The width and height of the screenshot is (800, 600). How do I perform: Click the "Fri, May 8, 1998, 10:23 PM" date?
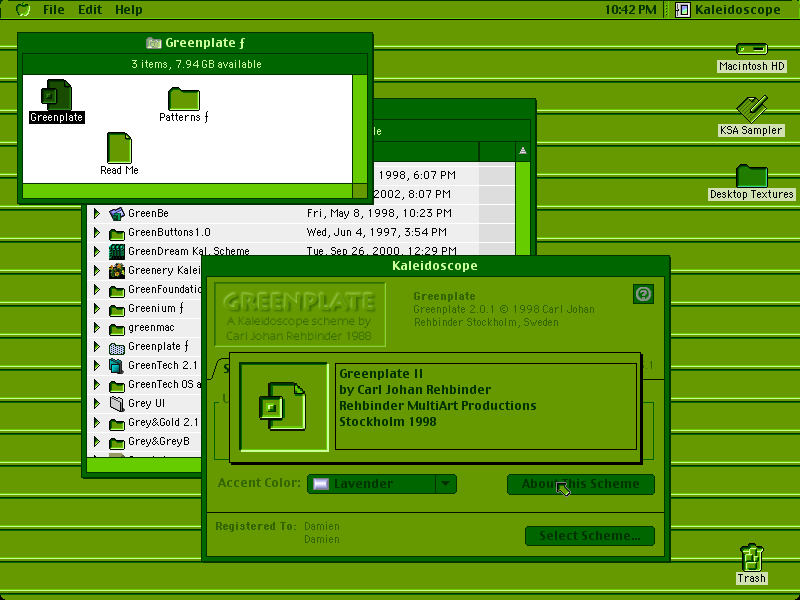(379, 213)
